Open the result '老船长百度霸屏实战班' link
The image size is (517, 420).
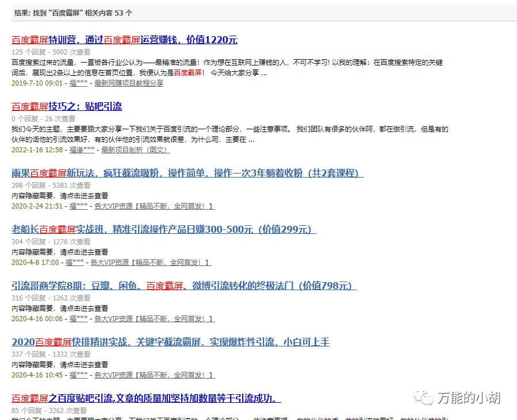click(164, 229)
